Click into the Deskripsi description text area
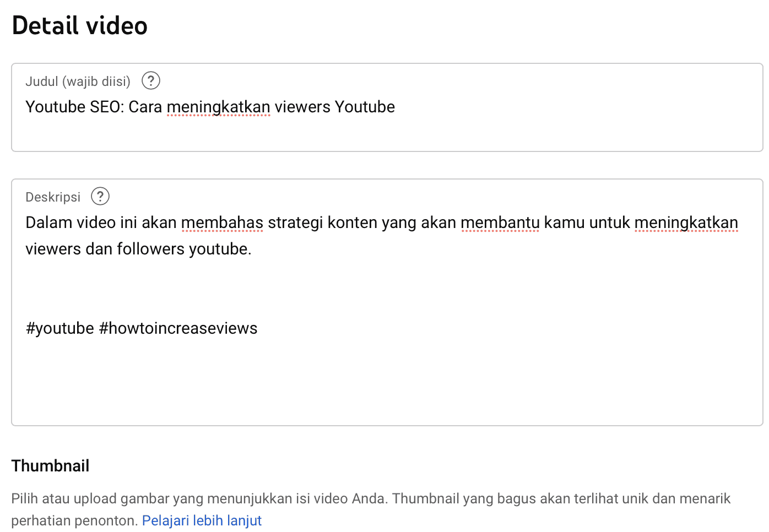 coord(387,302)
